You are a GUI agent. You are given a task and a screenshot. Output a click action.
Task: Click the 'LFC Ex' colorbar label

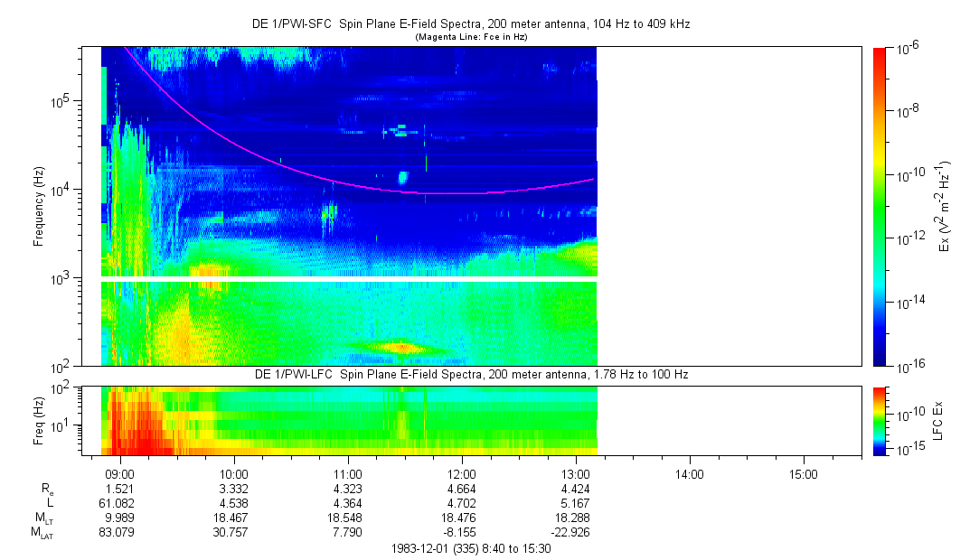tap(937, 421)
